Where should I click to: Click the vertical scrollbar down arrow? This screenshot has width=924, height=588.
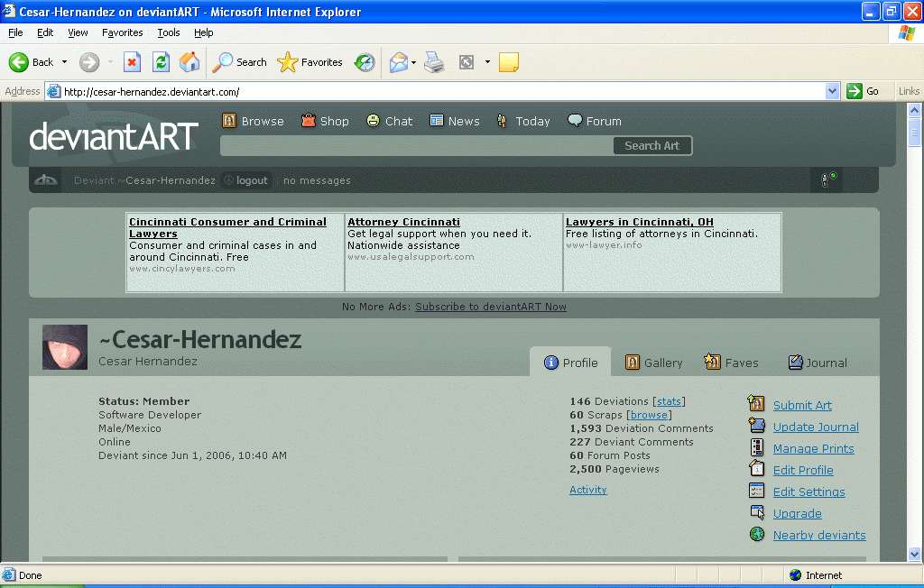click(914, 553)
